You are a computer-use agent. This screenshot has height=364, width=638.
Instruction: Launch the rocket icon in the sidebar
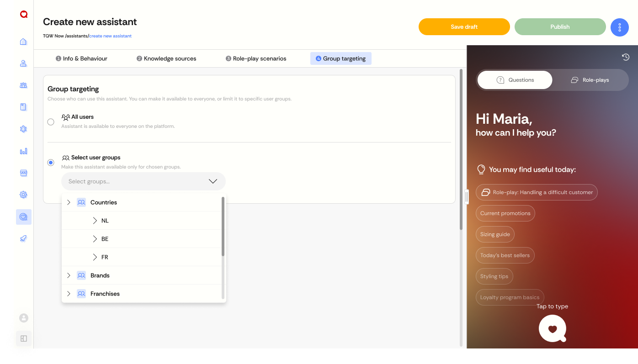coord(23,238)
